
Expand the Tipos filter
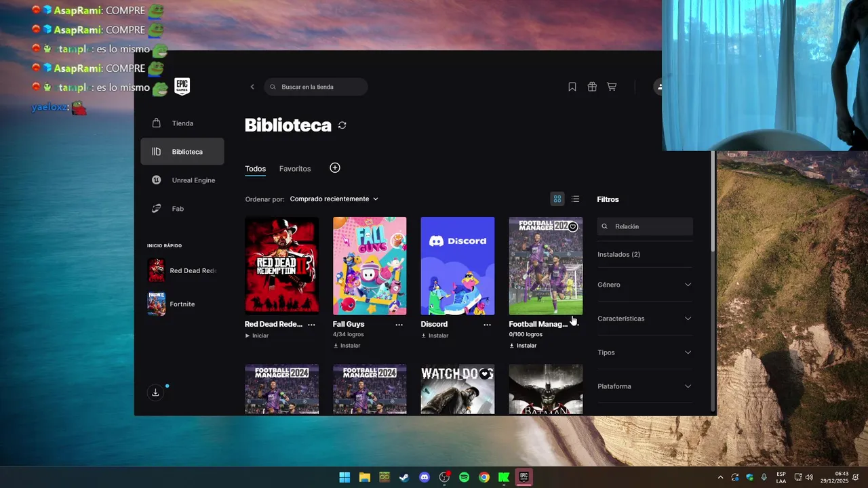click(644, 352)
